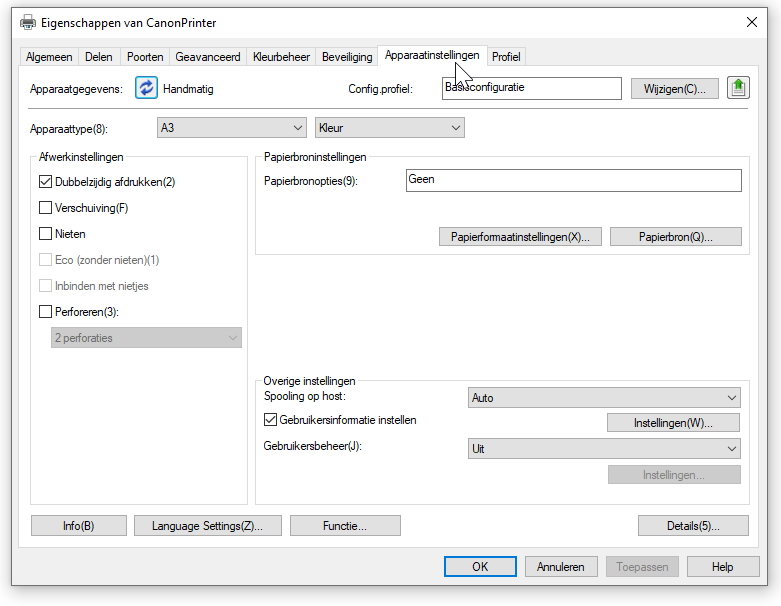
Task: Click the blue refresh device info icon
Action: pyautogui.click(x=147, y=88)
